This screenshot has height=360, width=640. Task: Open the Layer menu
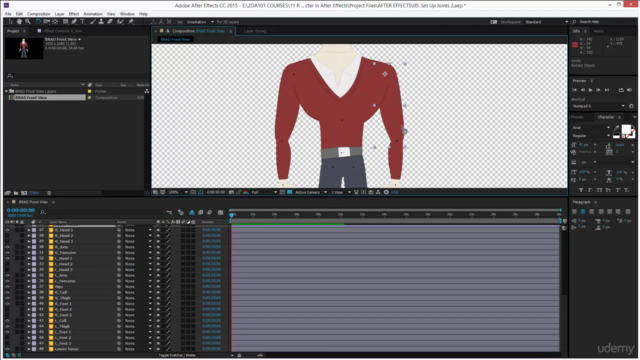[x=60, y=14]
